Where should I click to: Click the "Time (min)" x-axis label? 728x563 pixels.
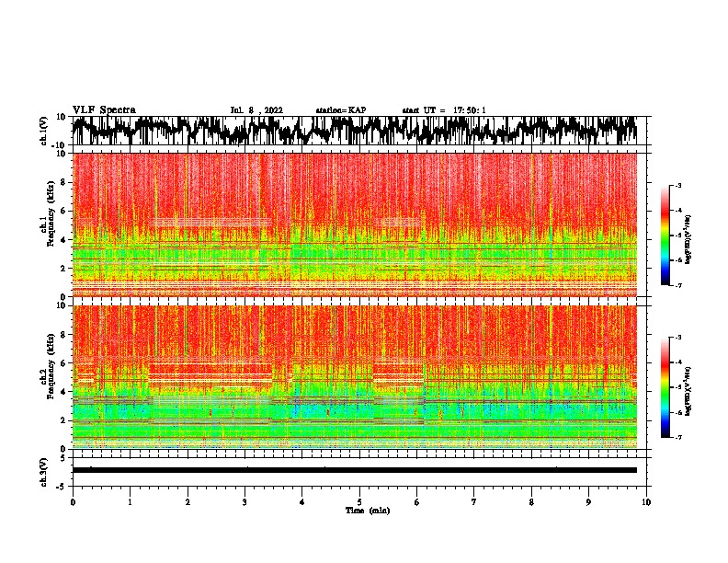coord(368,511)
